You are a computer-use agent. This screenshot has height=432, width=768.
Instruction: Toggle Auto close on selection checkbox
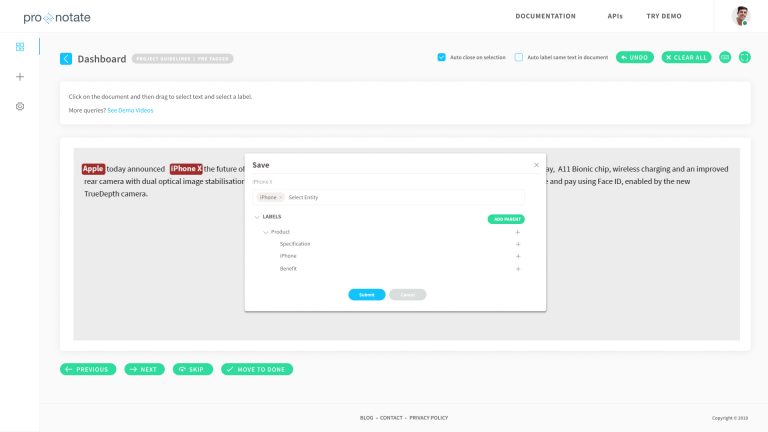441,57
